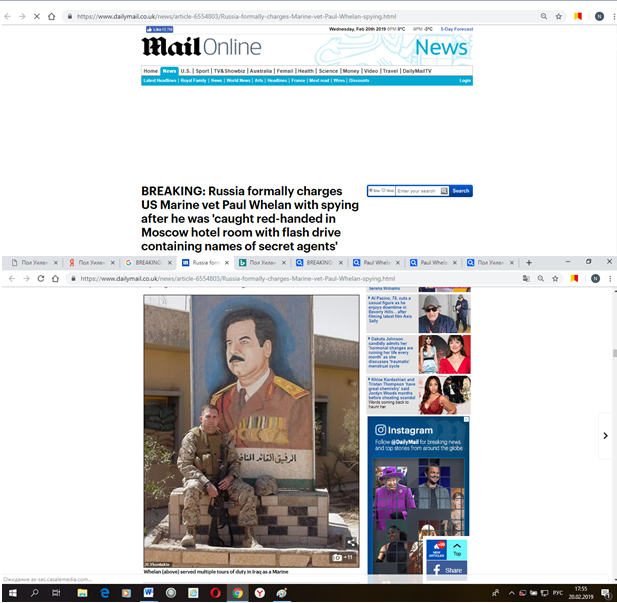Click the MailOnline logo

(x=201, y=47)
